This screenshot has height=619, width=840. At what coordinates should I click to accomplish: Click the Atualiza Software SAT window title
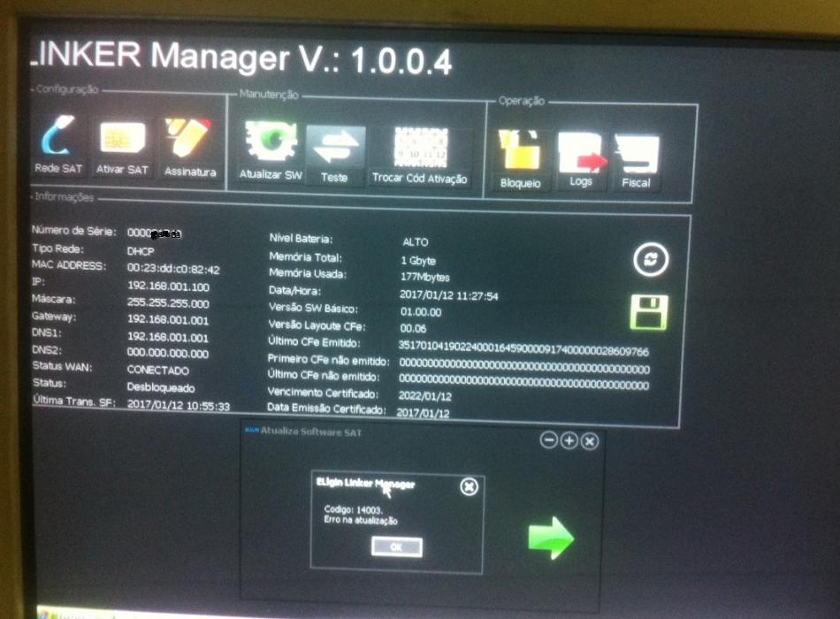pos(310,432)
